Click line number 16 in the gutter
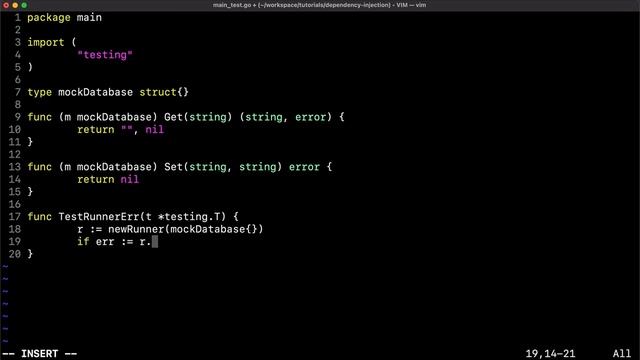This screenshot has width=640, height=360. click(x=15, y=204)
